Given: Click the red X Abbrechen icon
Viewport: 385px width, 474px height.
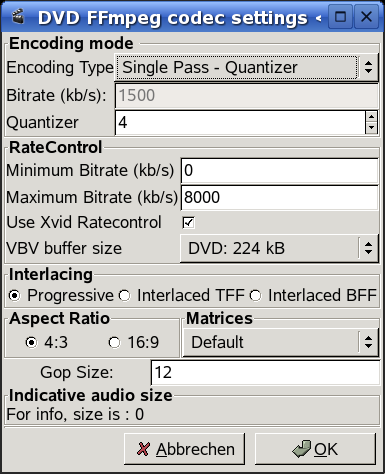Looking at the screenshot, I should point(143,449).
